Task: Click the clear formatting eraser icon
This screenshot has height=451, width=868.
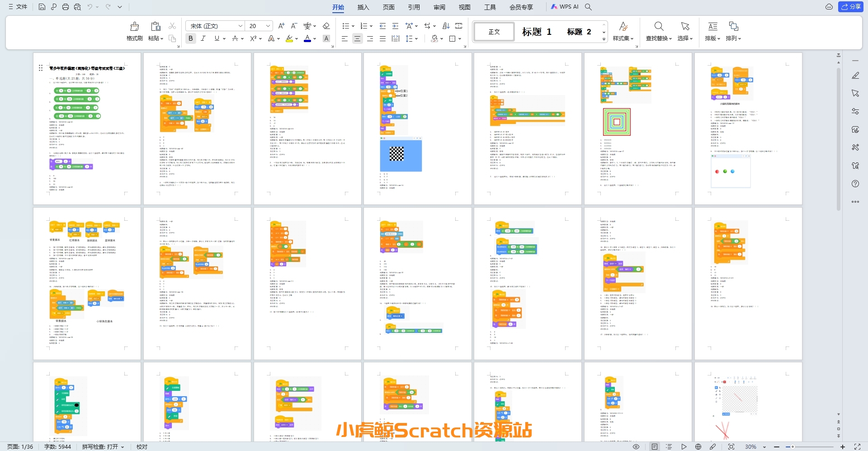Action: point(326,26)
